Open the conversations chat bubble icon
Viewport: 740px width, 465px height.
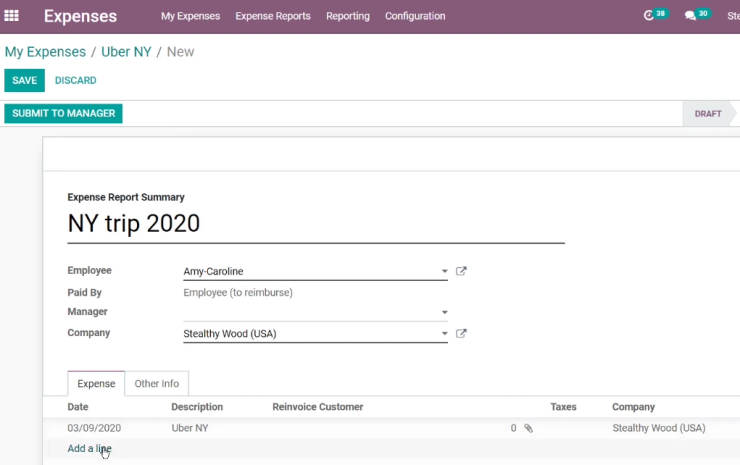(x=690, y=16)
